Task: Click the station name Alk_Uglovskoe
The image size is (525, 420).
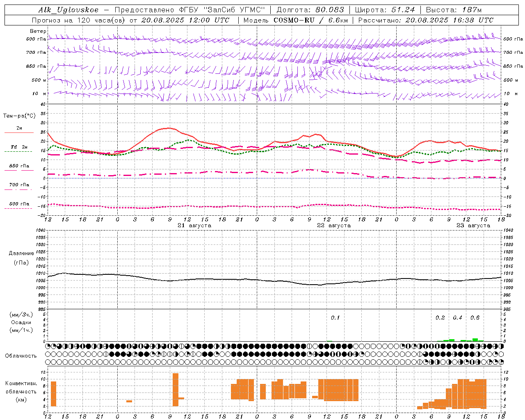Action: (x=68, y=10)
